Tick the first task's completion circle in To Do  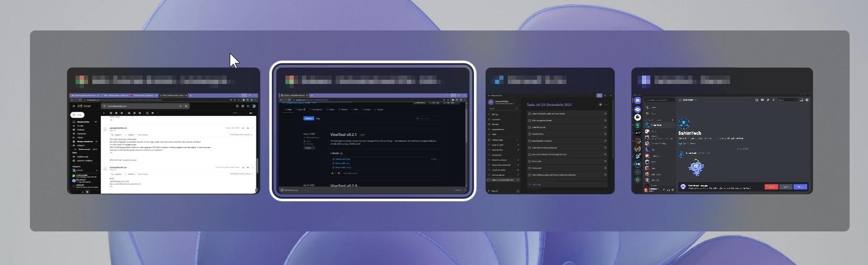[x=530, y=113]
